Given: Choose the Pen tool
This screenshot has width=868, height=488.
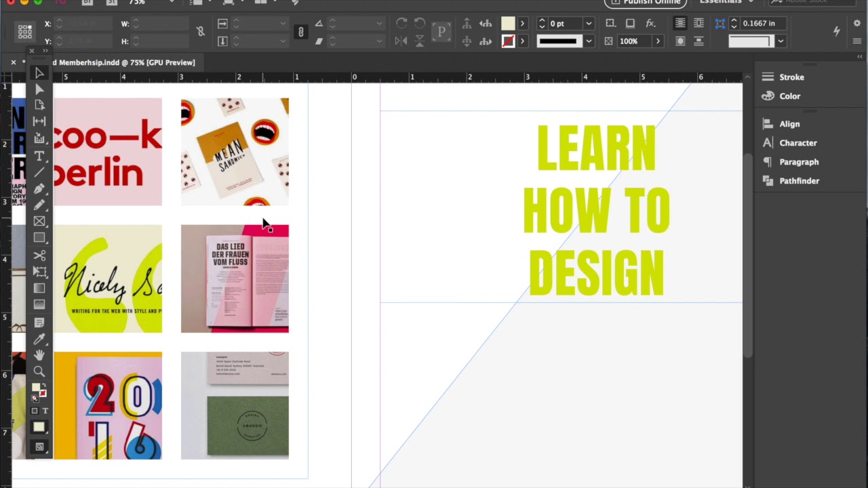Looking at the screenshot, I should (x=39, y=188).
